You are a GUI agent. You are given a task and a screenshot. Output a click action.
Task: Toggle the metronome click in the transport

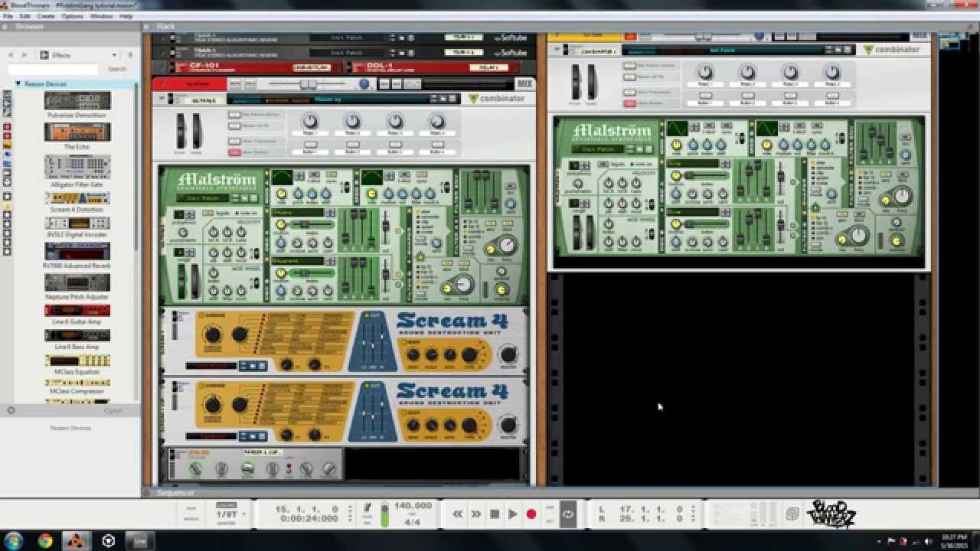point(367,507)
